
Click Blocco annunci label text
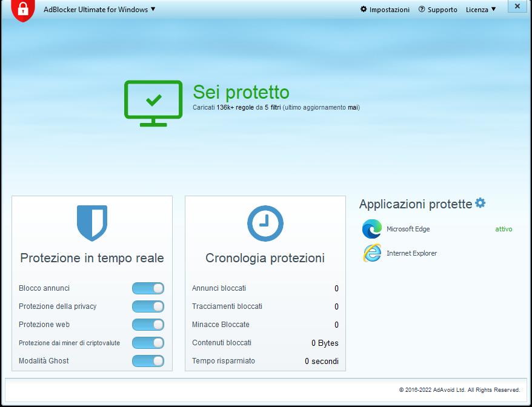[44, 288]
